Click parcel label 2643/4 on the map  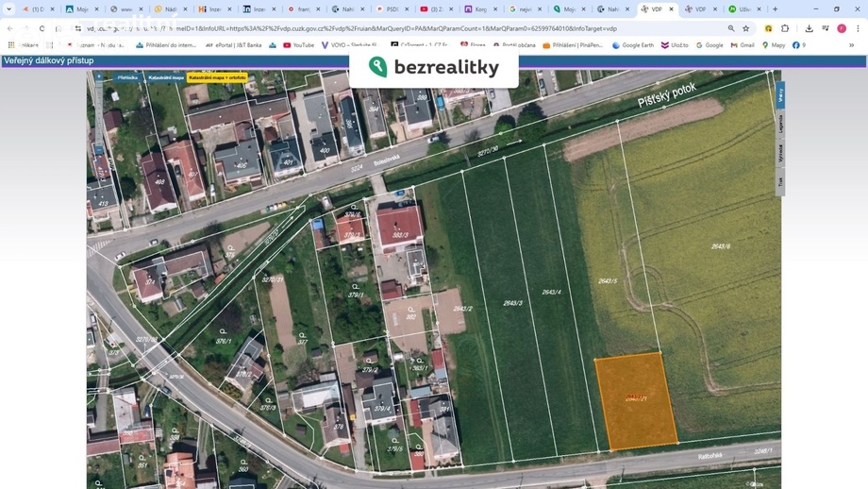(551, 292)
